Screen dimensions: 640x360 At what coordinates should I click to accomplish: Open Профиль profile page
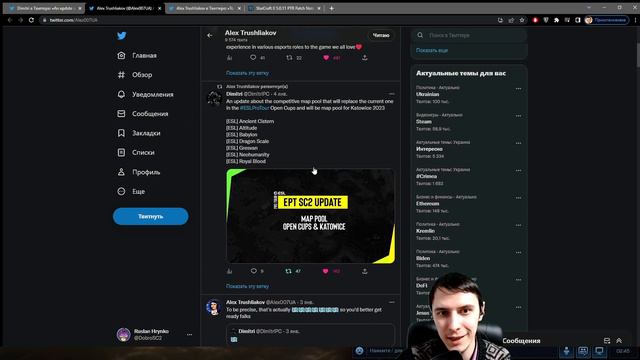click(x=139, y=172)
